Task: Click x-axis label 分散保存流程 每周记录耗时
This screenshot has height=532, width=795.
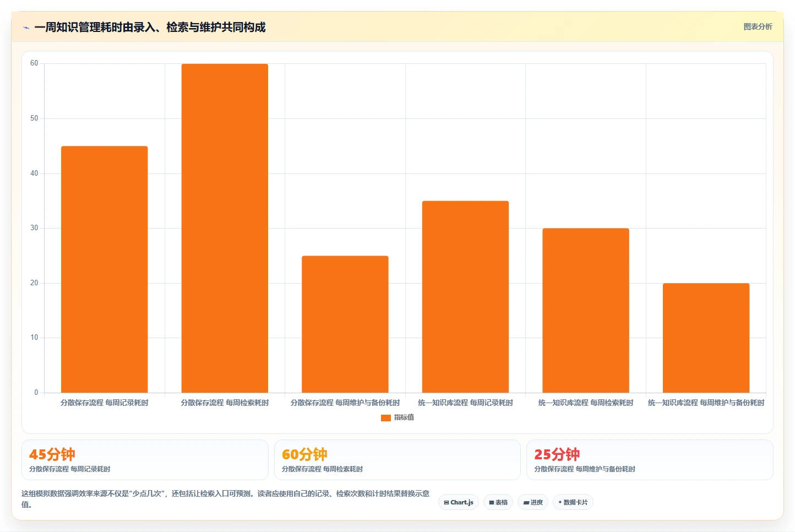Action: click(105, 403)
